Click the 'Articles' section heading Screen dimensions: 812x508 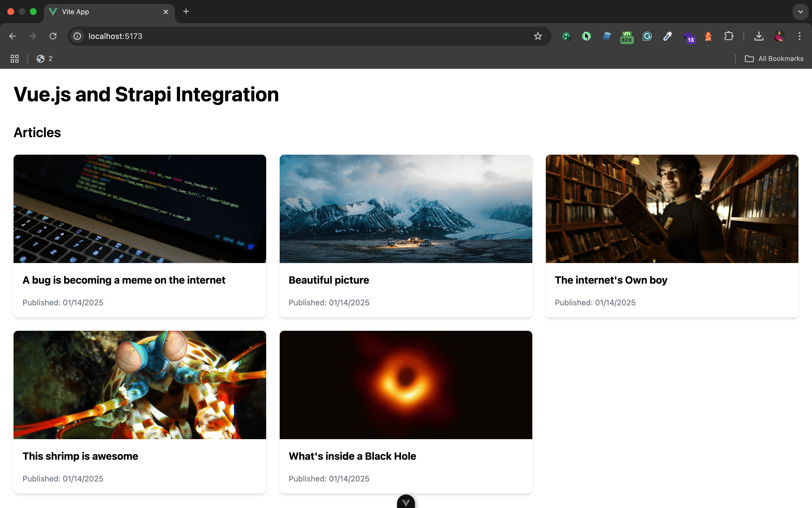coord(37,132)
